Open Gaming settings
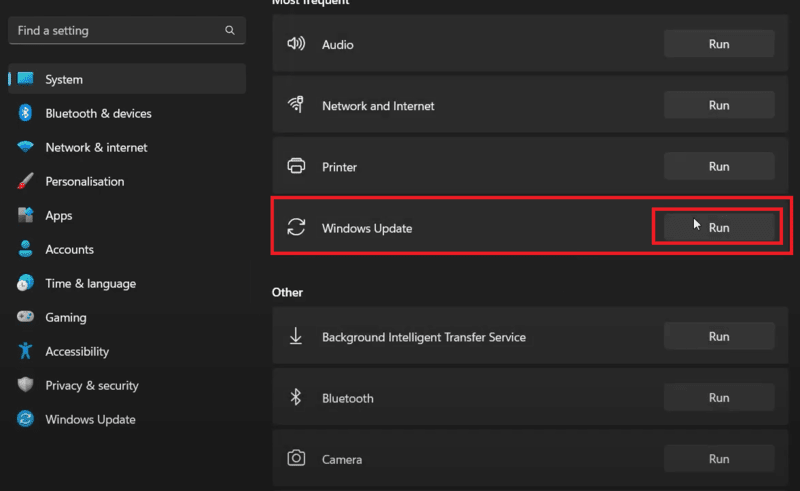800x491 pixels. [x=127, y=317]
